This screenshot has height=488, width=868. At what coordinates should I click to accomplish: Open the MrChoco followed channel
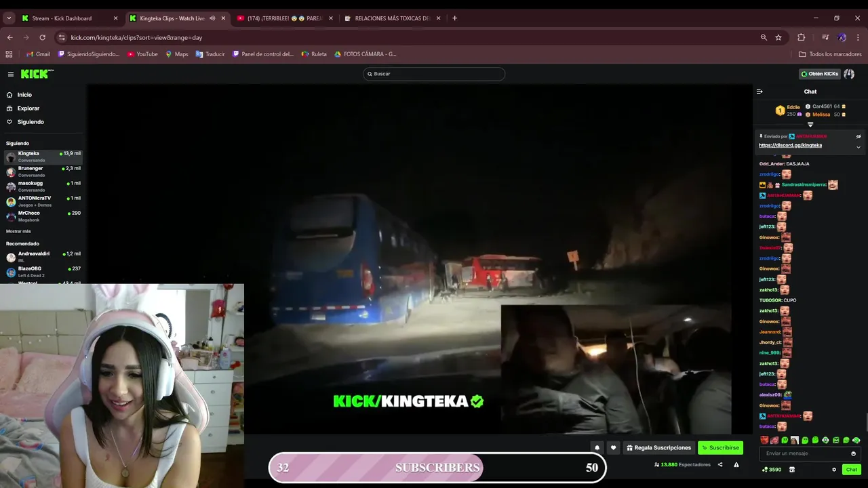click(43, 216)
